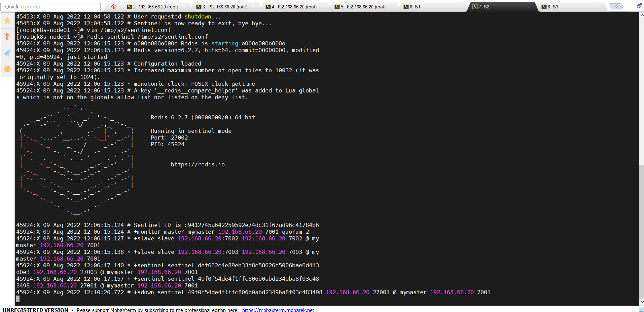644x312 pixels.
Task: Open the https://redis.io link in terminal
Action: pyautogui.click(x=198, y=164)
